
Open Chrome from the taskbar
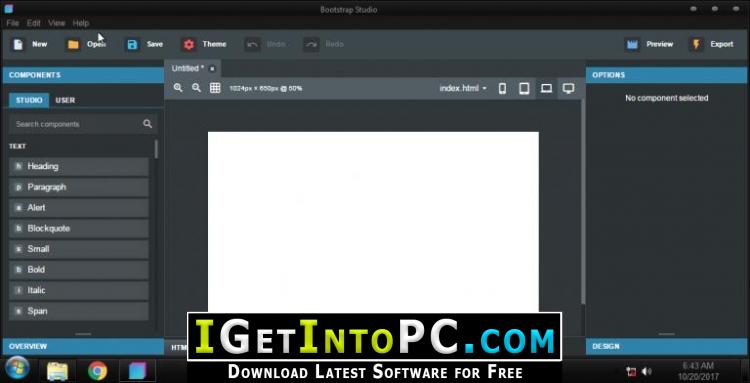coord(98,371)
